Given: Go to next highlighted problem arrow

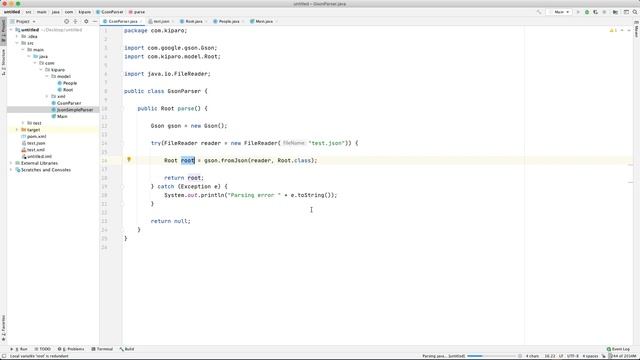Looking at the screenshot, I should 629,30.
